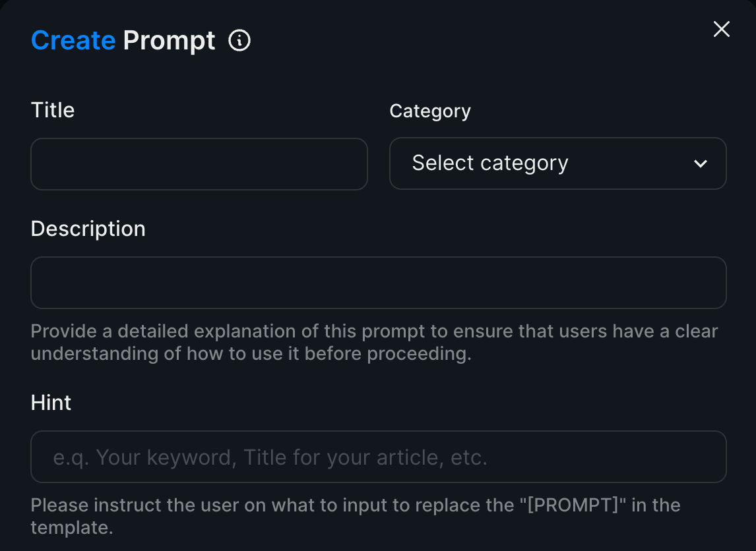
Task: Click the "Select category" placeholder text
Action: (489, 163)
